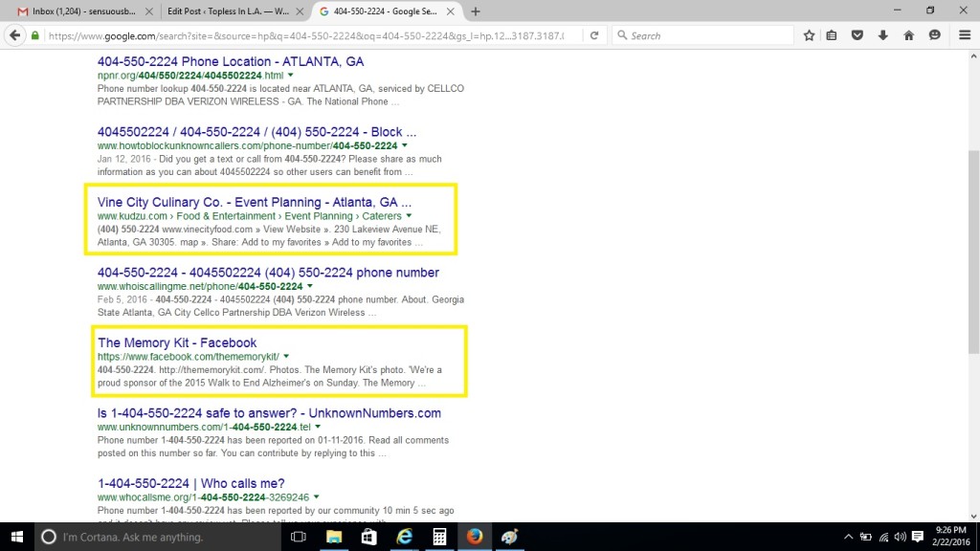Click the Cortana search box

(158, 537)
